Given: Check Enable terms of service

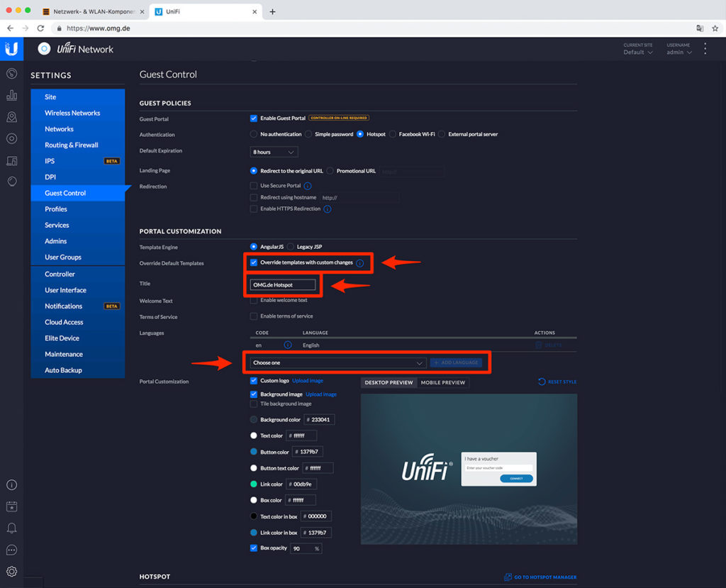Looking at the screenshot, I should [x=253, y=316].
